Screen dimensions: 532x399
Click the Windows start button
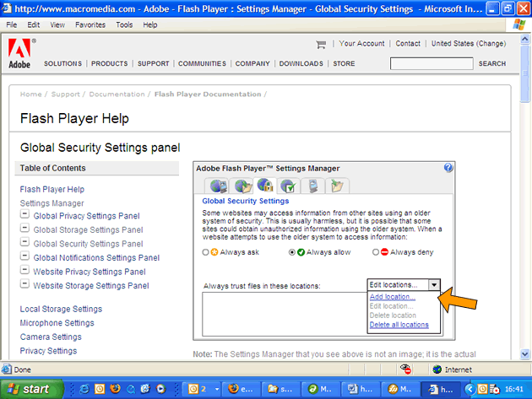point(32,389)
